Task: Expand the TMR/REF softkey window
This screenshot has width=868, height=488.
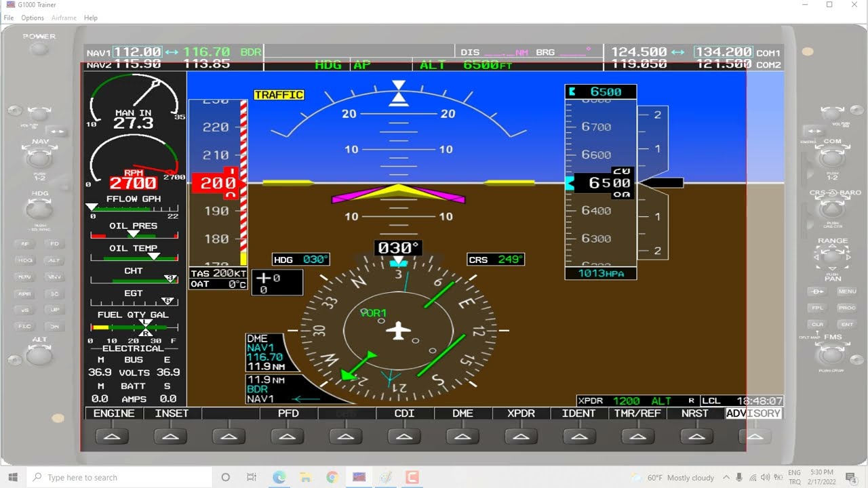Action: point(637,413)
